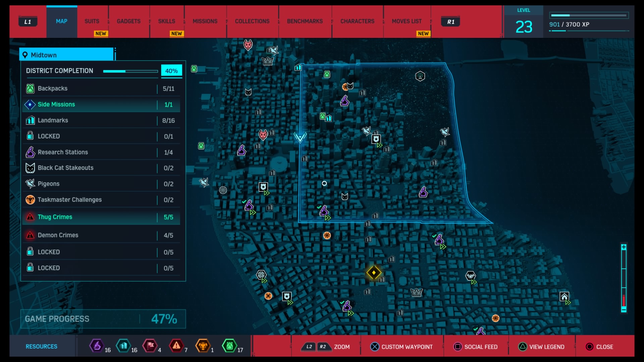
Task: Open the Gadgets tab
Action: [129, 21]
